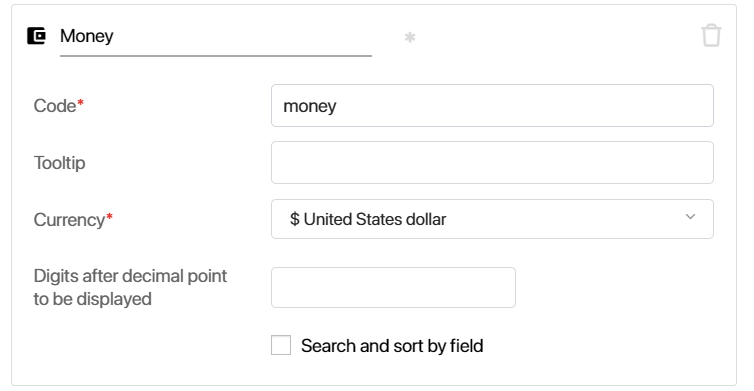Expand currency options via chevron arrow
The width and height of the screenshot is (754, 391).
tap(690, 217)
